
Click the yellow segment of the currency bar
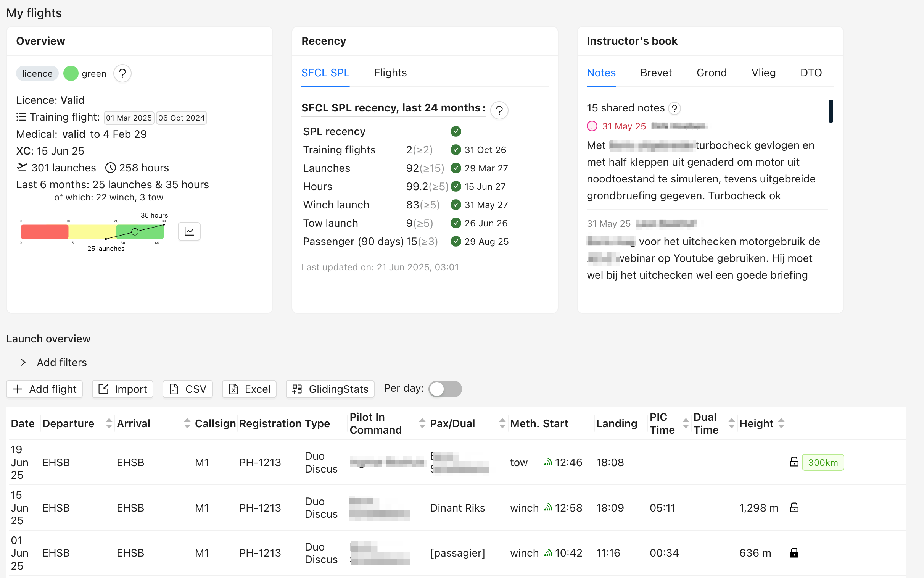92,232
